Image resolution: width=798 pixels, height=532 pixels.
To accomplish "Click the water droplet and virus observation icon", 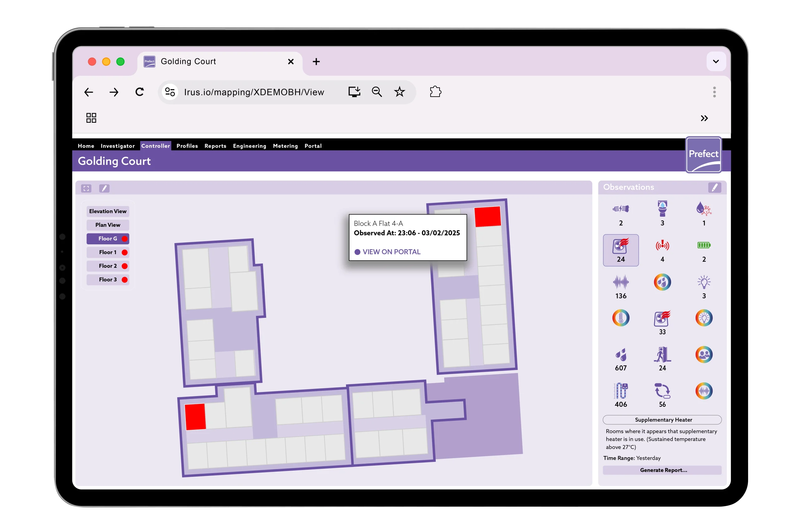I will coord(704,209).
